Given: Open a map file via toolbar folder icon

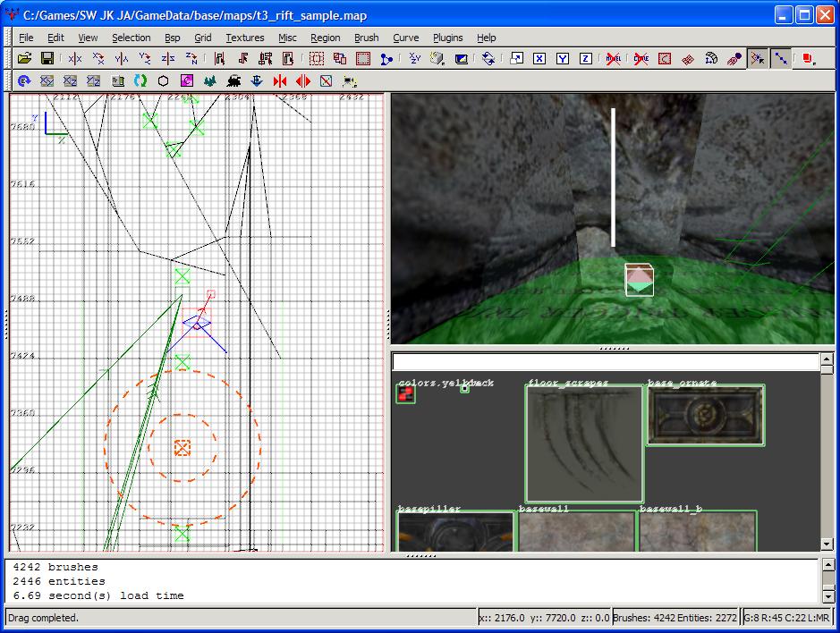Looking at the screenshot, I should [24, 58].
